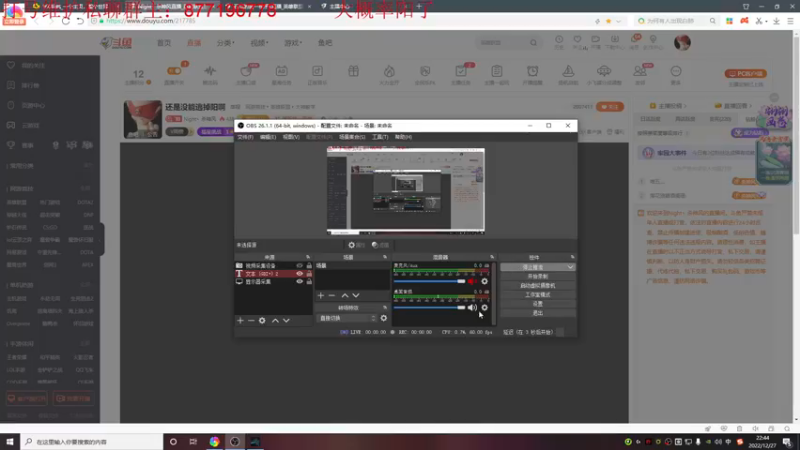Hide the 显示器采集 source via eye icon
This screenshot has height=450, width=800.
(299, 282)
